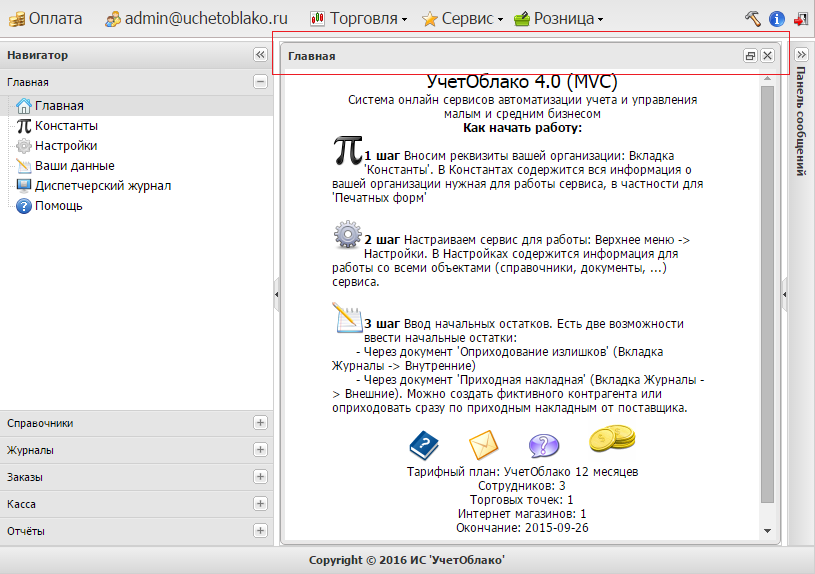Image resolution: width=815 pixels, height=574 pixels.
Task: Expand the Справочники section
Action: [260, 423]
